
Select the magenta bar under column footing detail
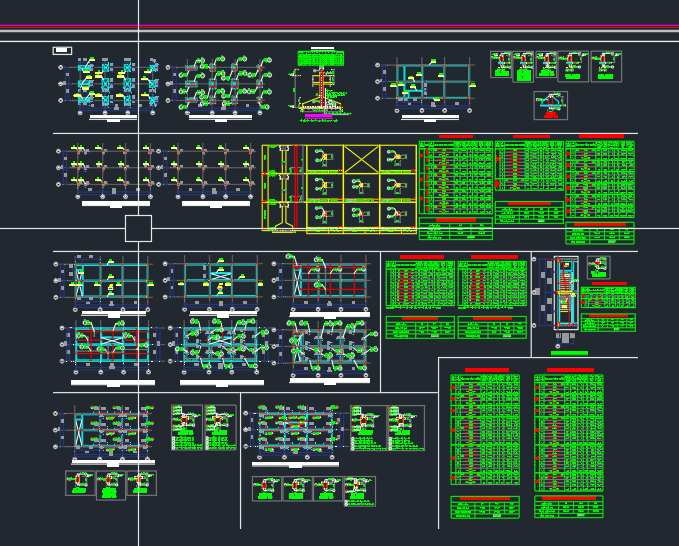coord(318,116)
